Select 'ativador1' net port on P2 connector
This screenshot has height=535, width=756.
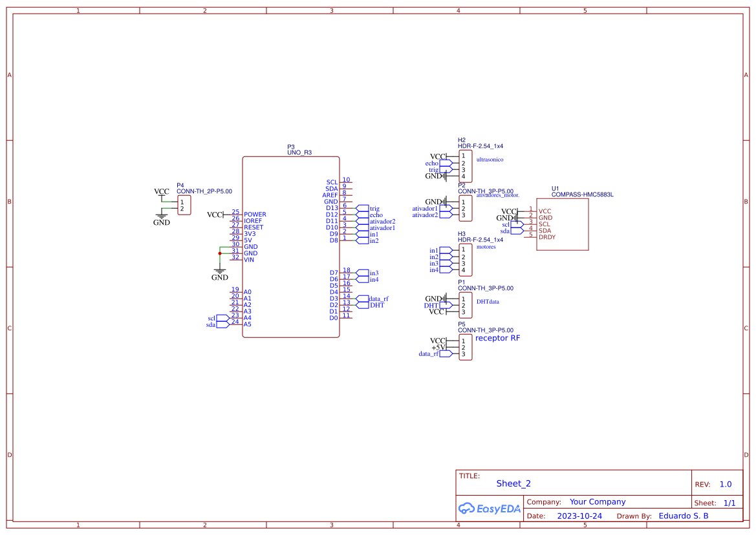(433, 209)
